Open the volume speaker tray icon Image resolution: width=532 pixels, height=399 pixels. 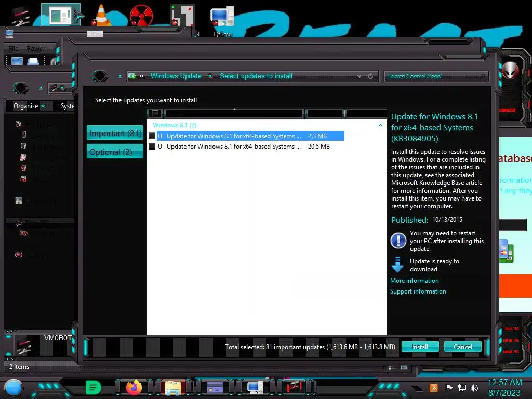474,388
